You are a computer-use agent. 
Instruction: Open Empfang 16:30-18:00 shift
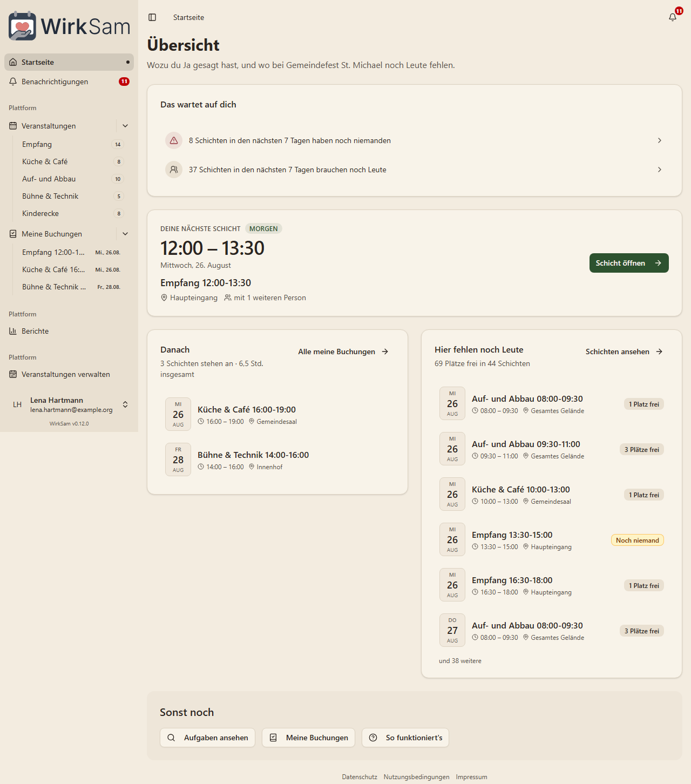552,585
